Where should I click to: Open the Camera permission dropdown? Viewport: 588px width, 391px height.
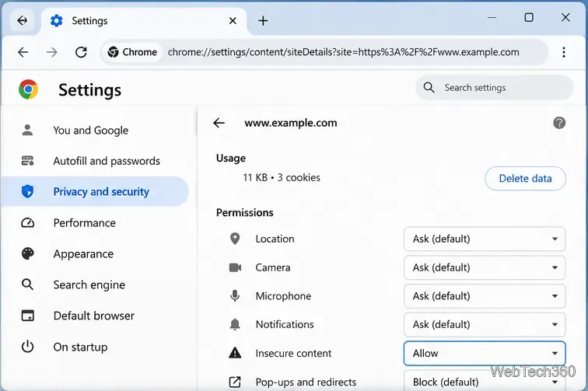[485, 267]
